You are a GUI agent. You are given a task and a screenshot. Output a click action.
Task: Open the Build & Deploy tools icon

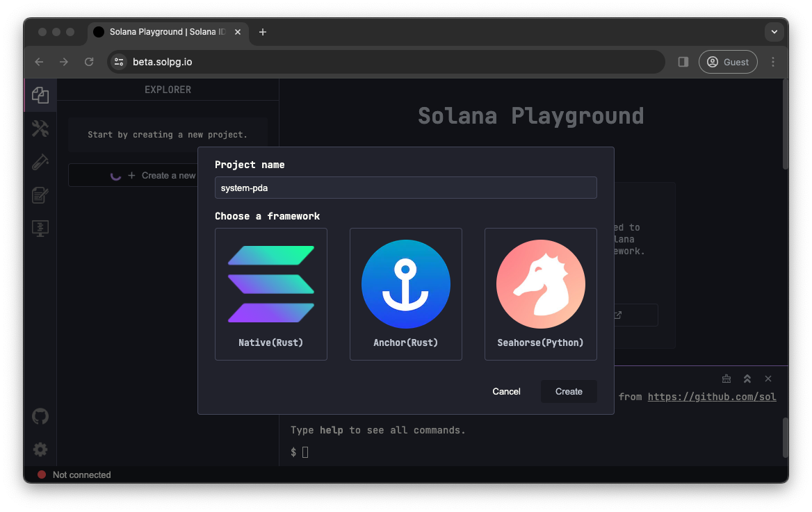click(40, 129)
